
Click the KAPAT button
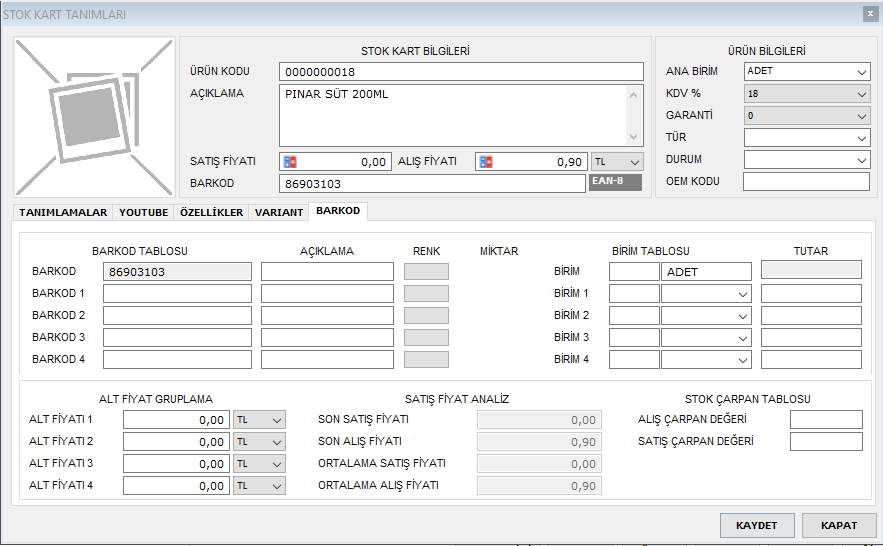838,525
